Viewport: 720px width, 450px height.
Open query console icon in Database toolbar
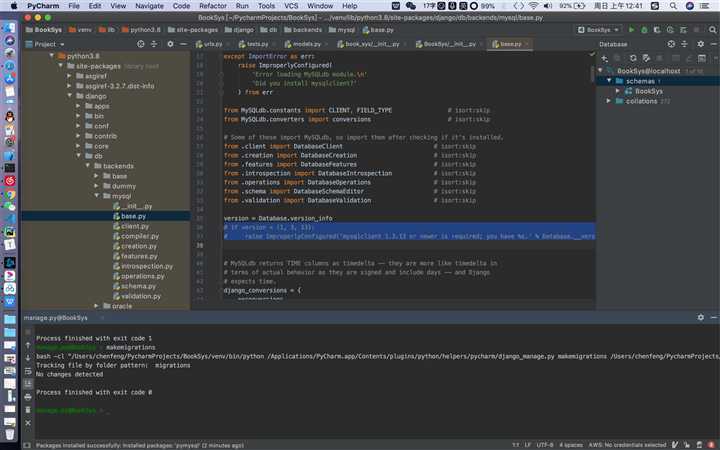702,58
